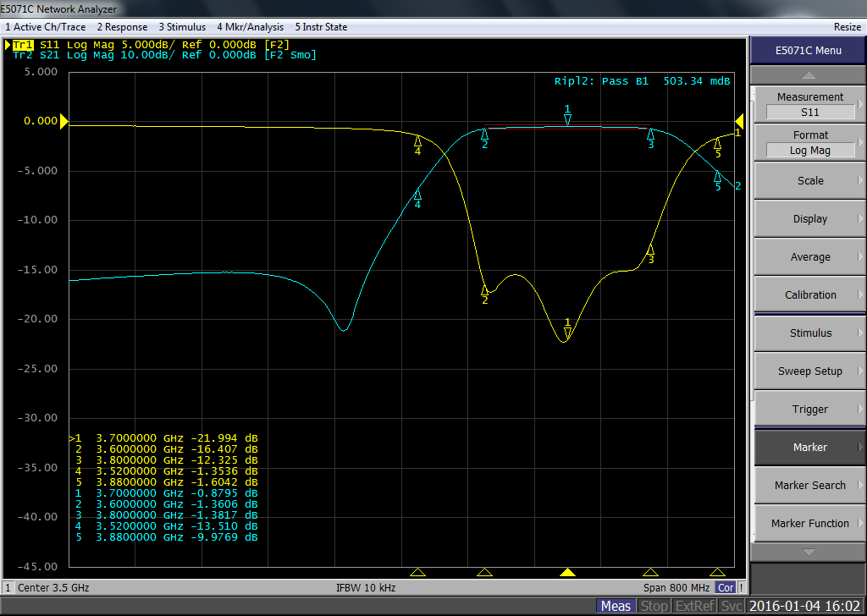This screenshot has height=616, width=867.
Task: Open the Format Log Mag softkey
Action: coord(809,142)
